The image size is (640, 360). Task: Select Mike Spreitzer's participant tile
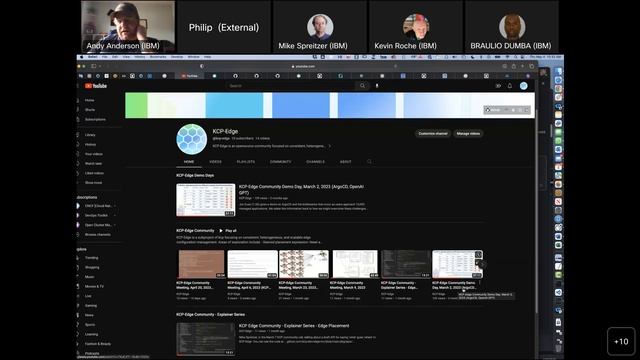click(320, 27)
